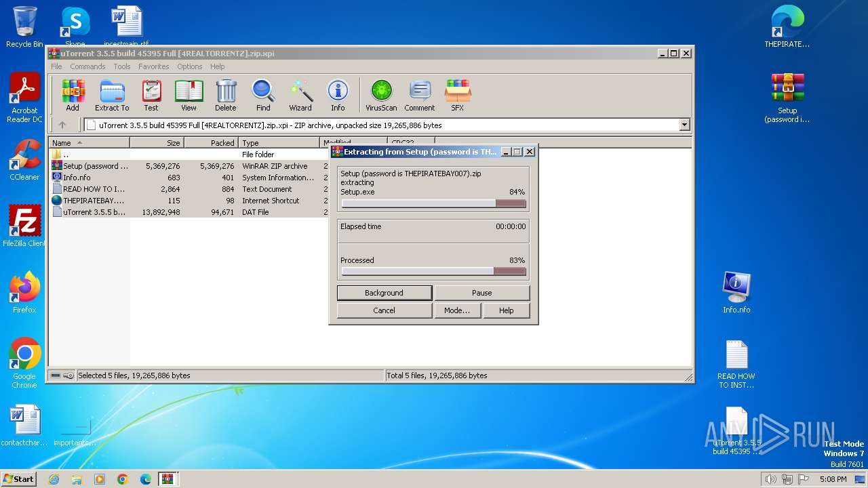Launch Firefox from the desktop

(x=24, y=293)
